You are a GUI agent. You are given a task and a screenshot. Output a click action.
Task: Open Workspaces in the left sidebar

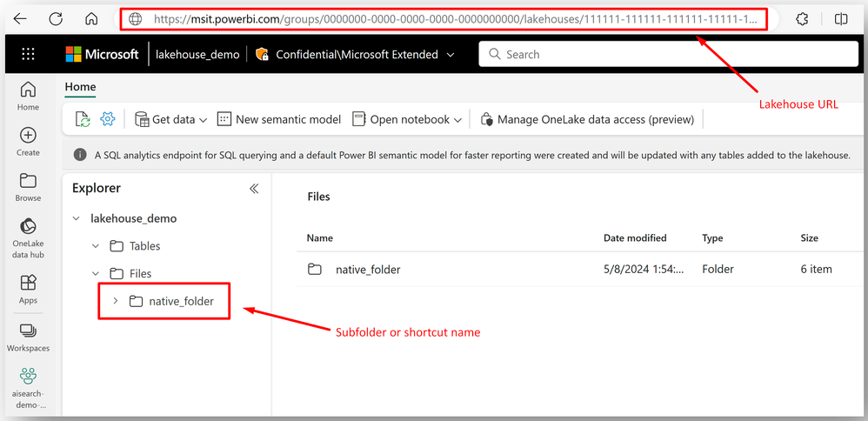(x=28, y=337)
